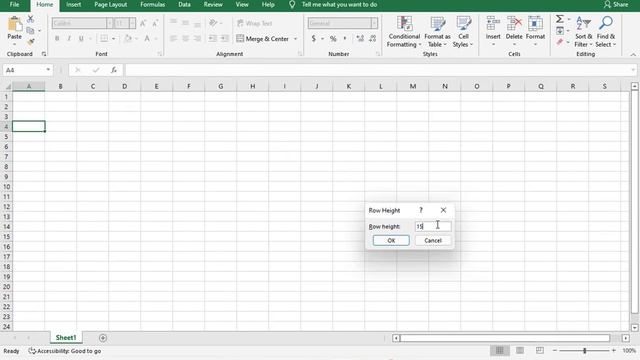Click the AutoSum sigma icon
The image size is (640, 360).
click(560, 19)
